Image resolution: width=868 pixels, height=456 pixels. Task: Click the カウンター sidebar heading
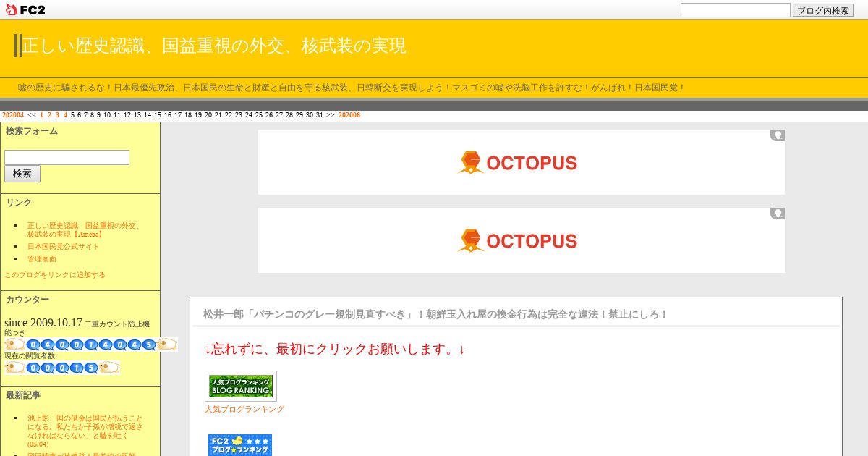point(27,300)
